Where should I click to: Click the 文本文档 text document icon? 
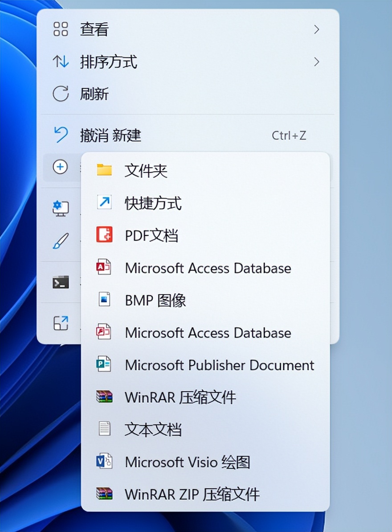click(x=103, y=430)
